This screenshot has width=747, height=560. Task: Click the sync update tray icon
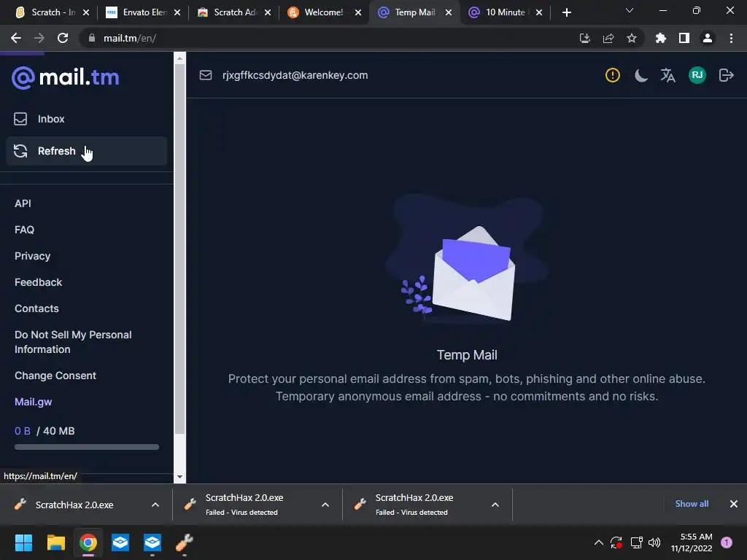[616, 542]
